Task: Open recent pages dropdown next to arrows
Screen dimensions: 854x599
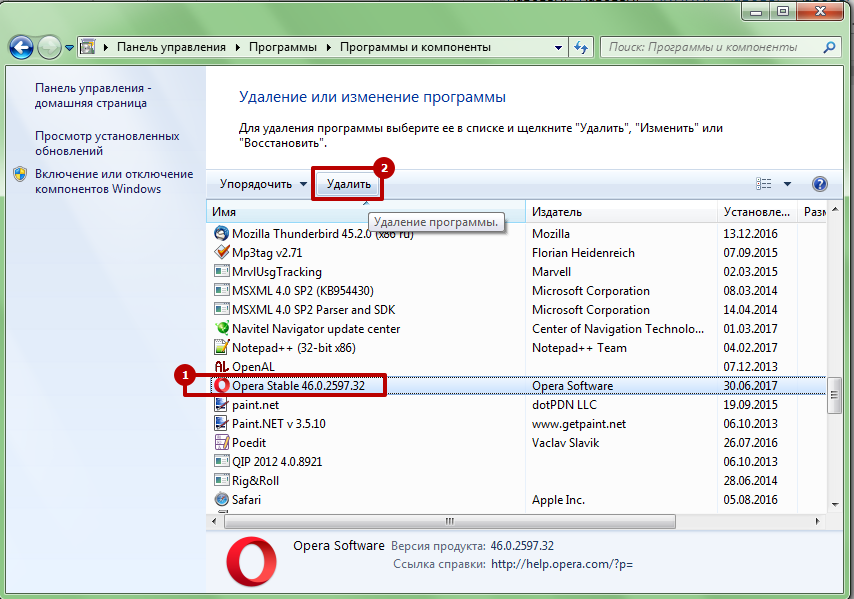Action: (70, 48)
